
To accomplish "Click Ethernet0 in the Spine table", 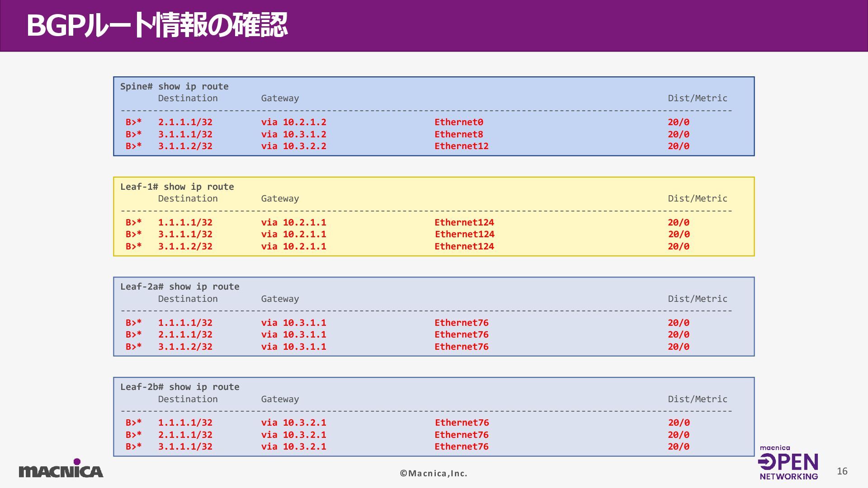I will (458, 122).
